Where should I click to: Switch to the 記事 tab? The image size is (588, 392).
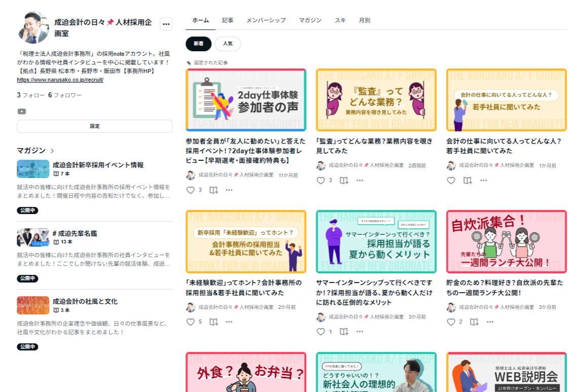[x=228, y=20]
